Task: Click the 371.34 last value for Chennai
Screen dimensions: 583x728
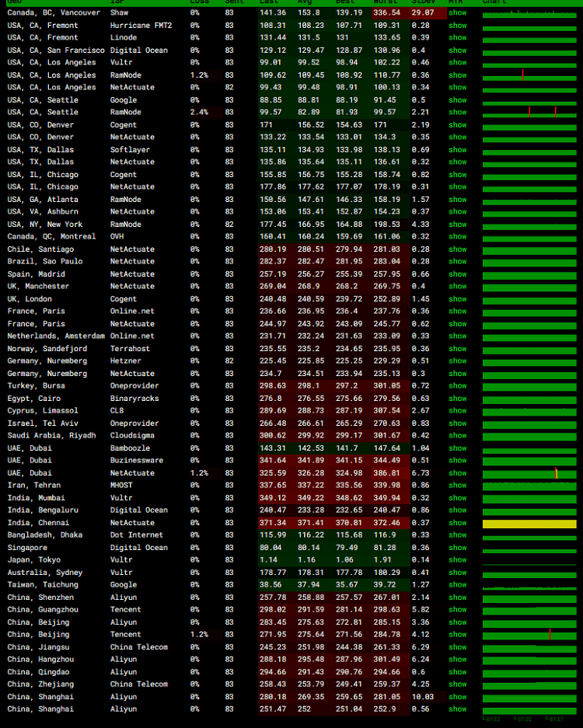Action: (273, 522)
